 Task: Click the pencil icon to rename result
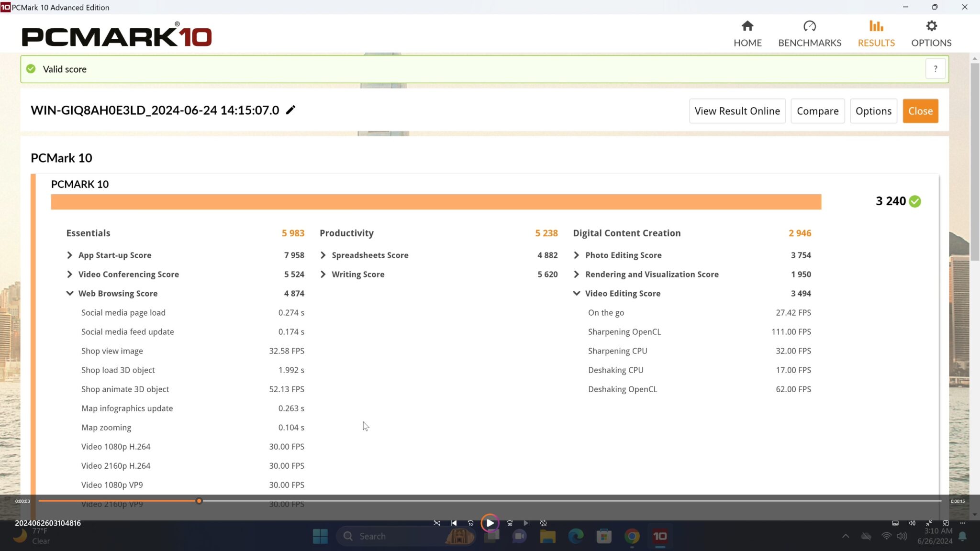(x=290, y=110)
